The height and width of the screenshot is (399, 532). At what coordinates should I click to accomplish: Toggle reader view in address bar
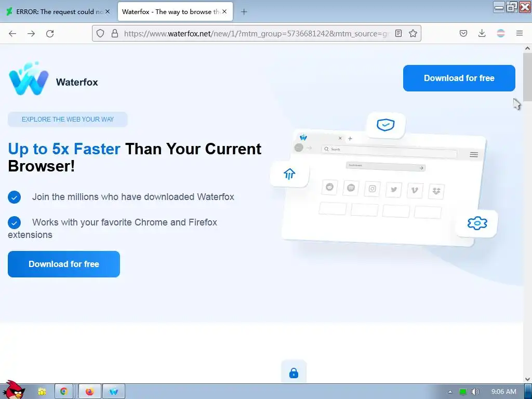tap(398, 33)
